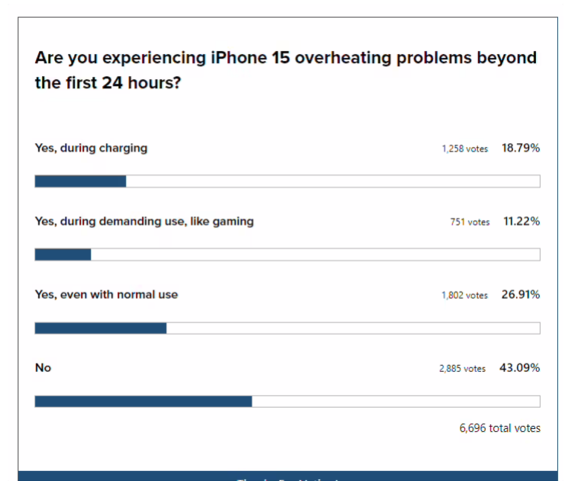
Task: Select the 'Yes, even with normal use' label
Action: tap(106, 295)
